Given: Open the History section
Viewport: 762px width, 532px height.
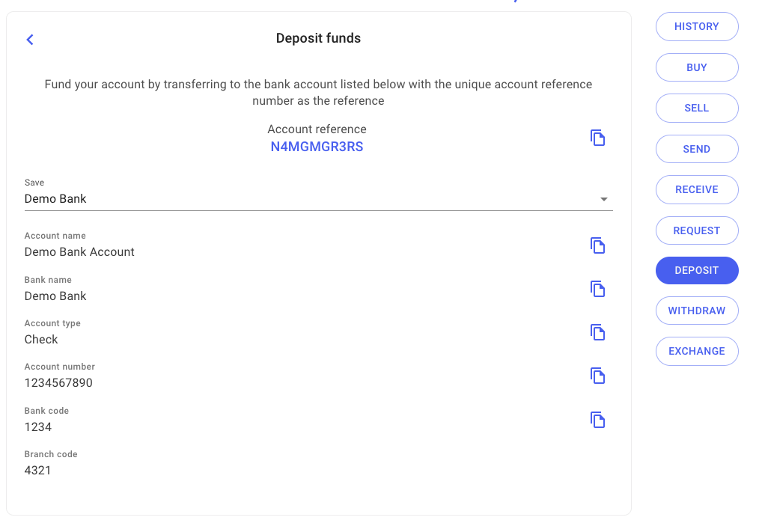Looking at the screenshot, I should (x=696, y=26).
